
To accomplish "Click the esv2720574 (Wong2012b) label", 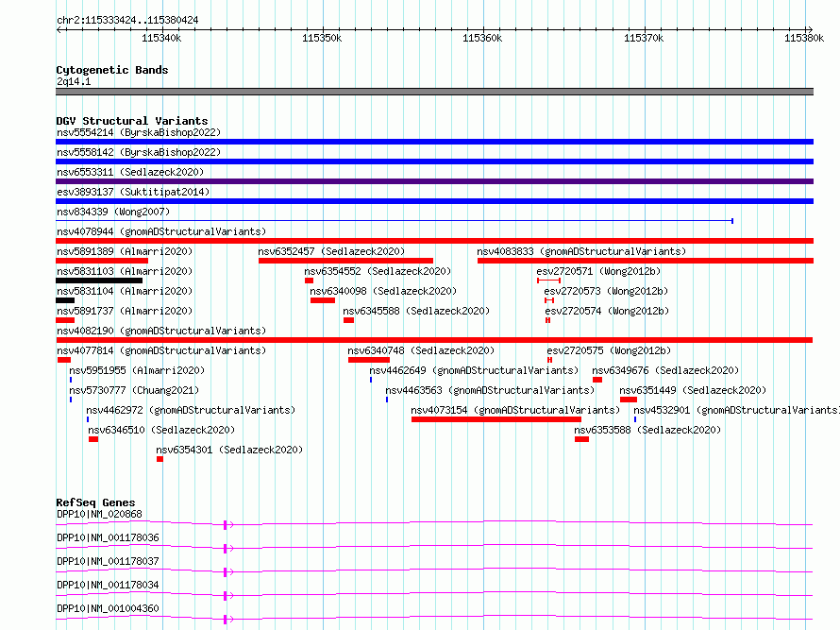I will tap(607, 311).
